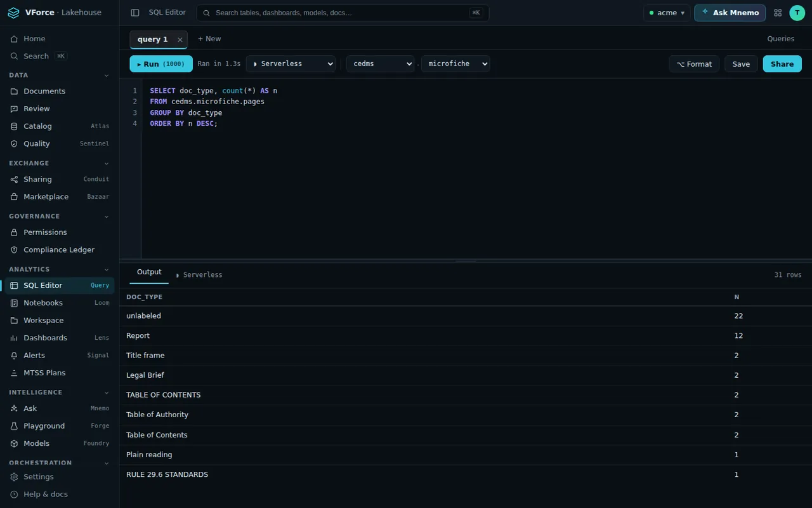Click the '31 rows' count label
Screen dimensions: 812x508
coord(788,275)
